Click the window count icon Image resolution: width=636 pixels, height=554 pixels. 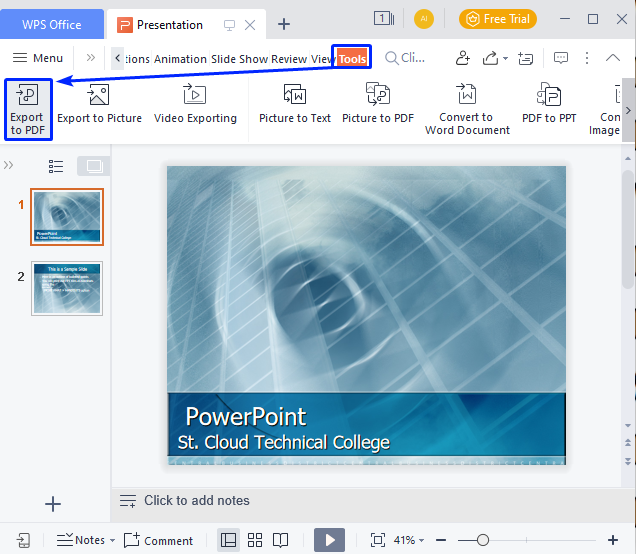click(384, 19)
